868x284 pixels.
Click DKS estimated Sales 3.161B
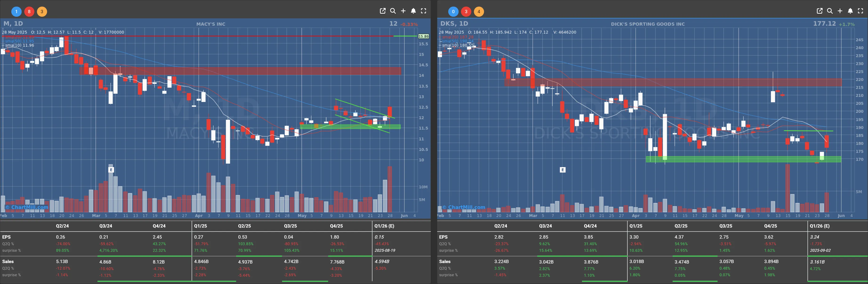tap(817, 262)
